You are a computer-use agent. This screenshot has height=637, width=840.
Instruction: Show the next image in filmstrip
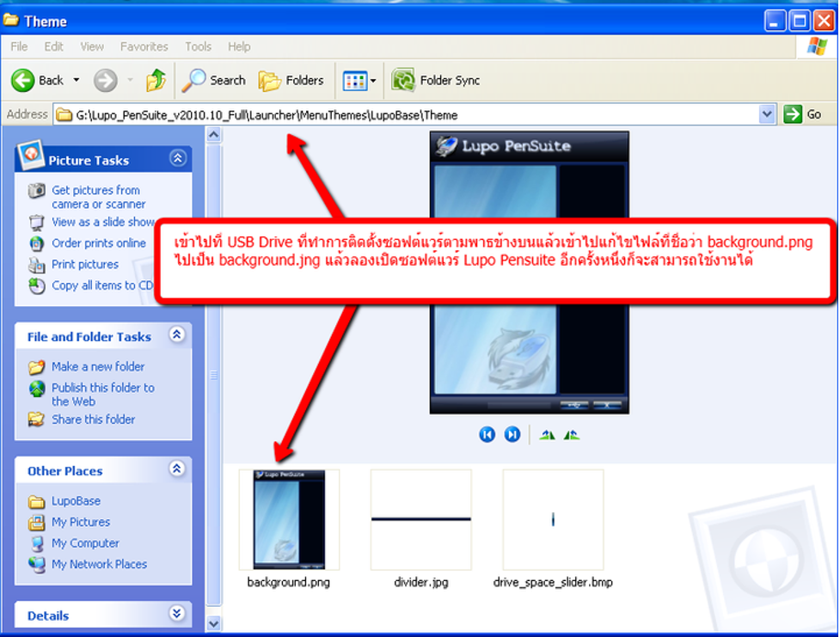click(x=512, y=434)
